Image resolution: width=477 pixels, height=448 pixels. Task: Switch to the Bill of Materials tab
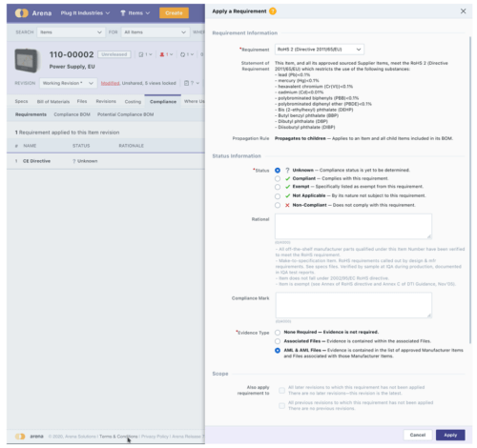[x=53, y=102]
